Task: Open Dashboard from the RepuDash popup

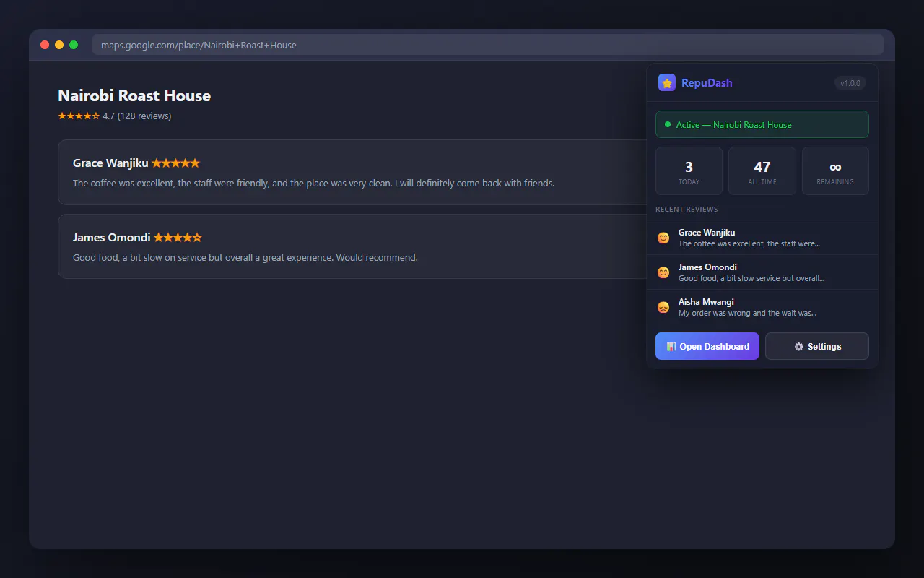Action: tap(707, 346)
